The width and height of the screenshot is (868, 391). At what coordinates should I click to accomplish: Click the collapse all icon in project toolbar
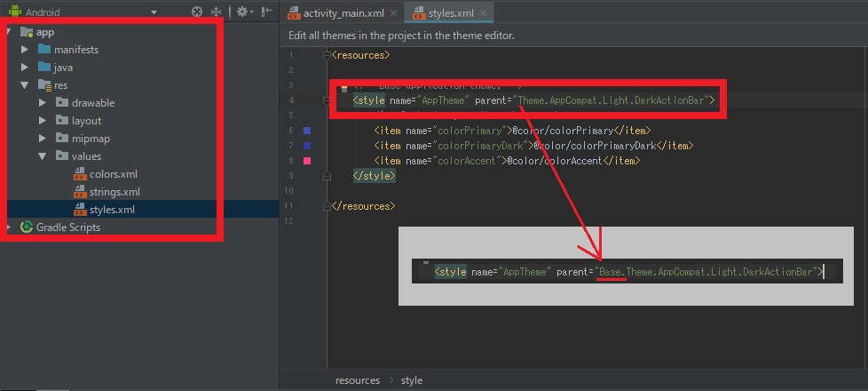tap(216, 12)
